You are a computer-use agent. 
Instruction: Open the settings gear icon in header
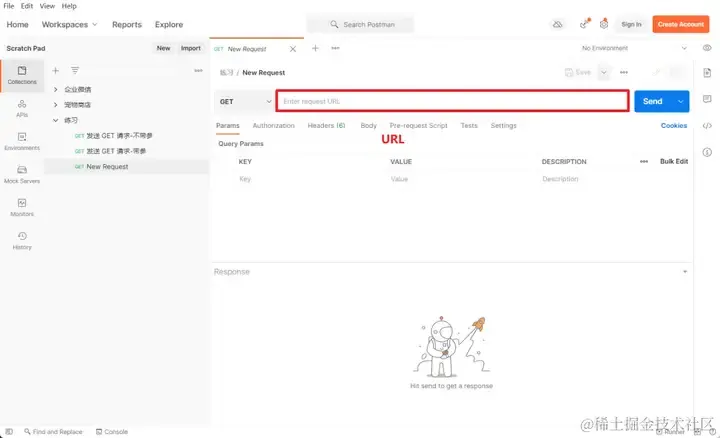pyautogui.click(x=604, y=24)
